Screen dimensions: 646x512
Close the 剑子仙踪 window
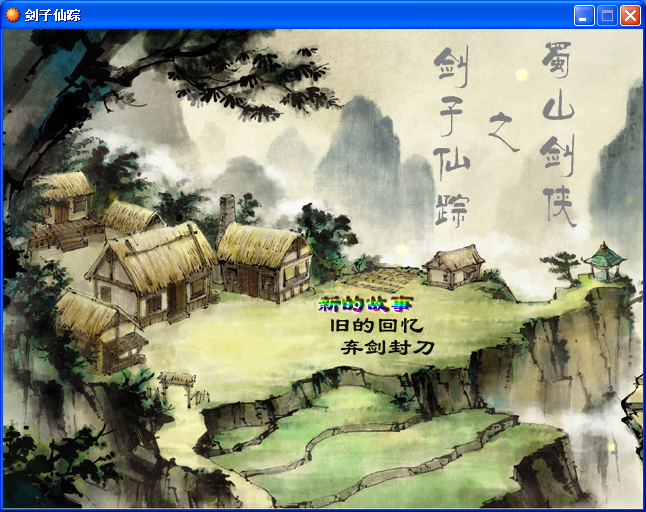(x=630, y=16)
